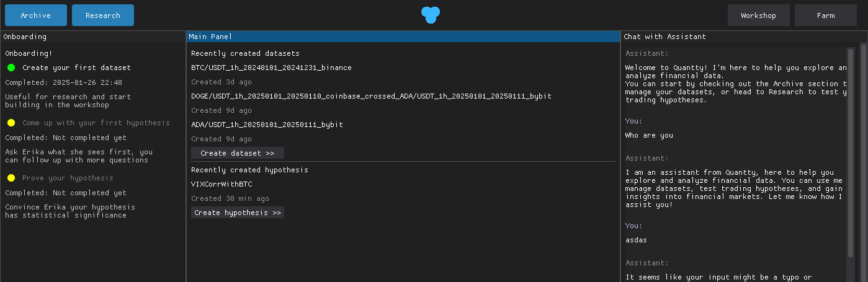Click yellow dot beside first hypothesis step
Screen dimensions: 868x282
11,123
